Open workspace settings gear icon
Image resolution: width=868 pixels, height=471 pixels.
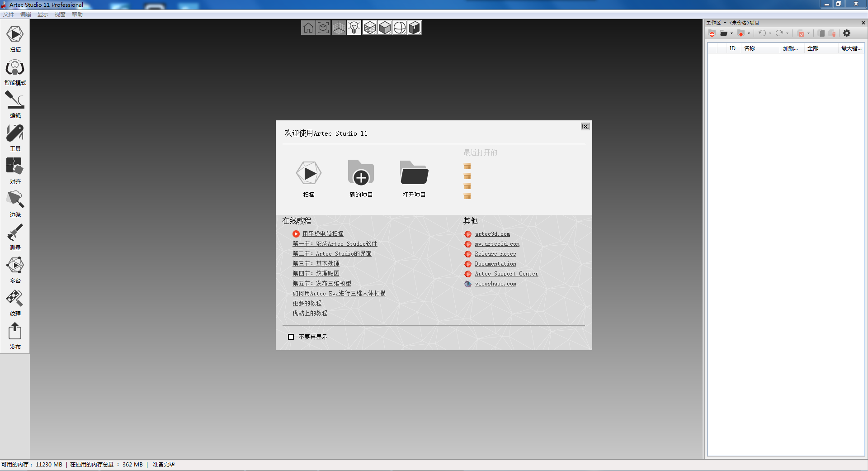(847, 33)
